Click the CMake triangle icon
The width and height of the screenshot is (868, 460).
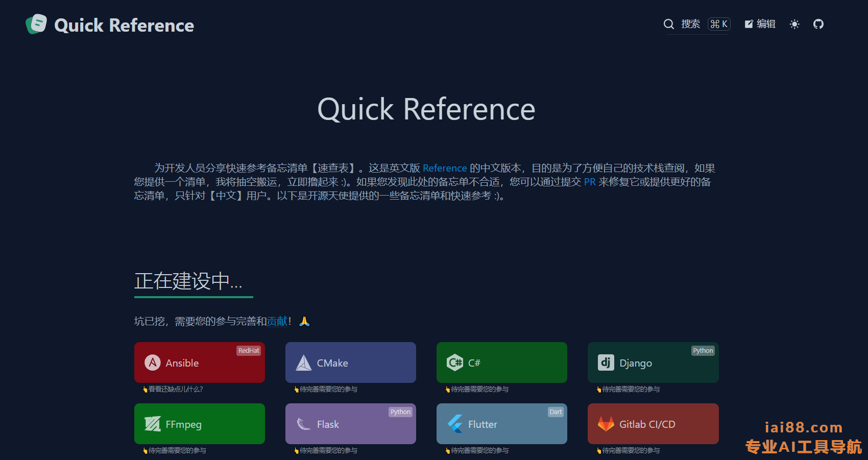pos(304,362)
